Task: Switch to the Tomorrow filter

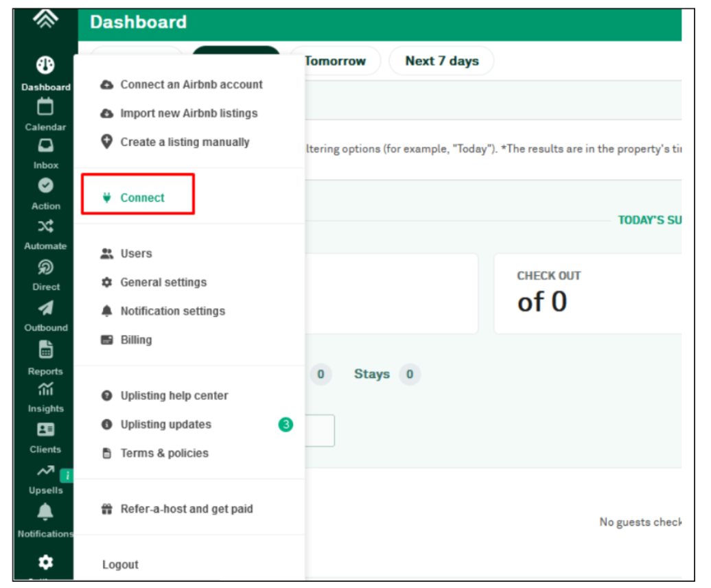Action: tap(336, 61)
